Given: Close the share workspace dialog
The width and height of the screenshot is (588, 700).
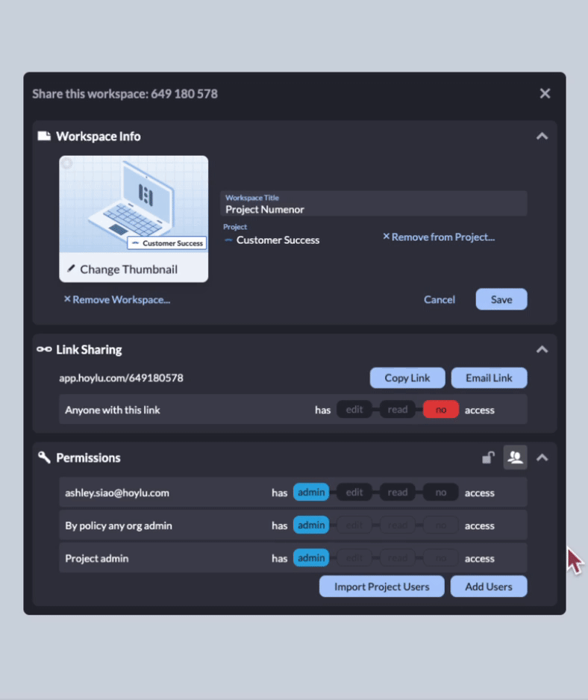Looking at the screenshot, I should click(545, 93).
